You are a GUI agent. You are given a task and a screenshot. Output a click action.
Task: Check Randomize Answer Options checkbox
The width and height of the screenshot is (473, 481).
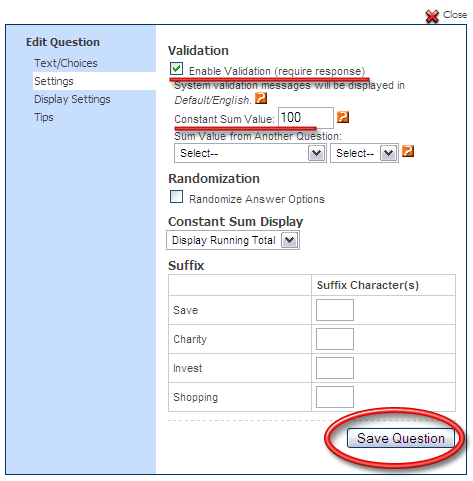[176, 197]
